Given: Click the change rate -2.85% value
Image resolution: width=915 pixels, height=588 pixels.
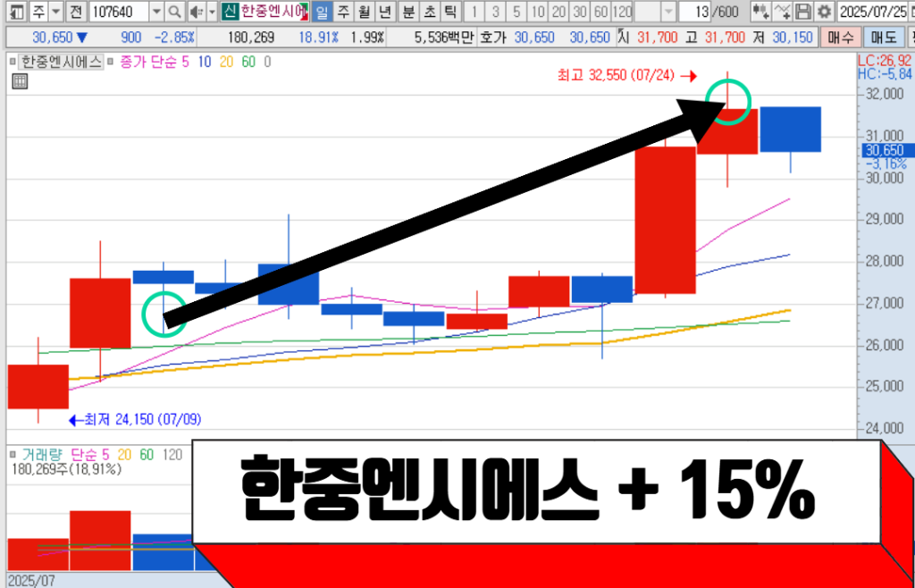Looking at the screenshot, I should tap(174, 38).
